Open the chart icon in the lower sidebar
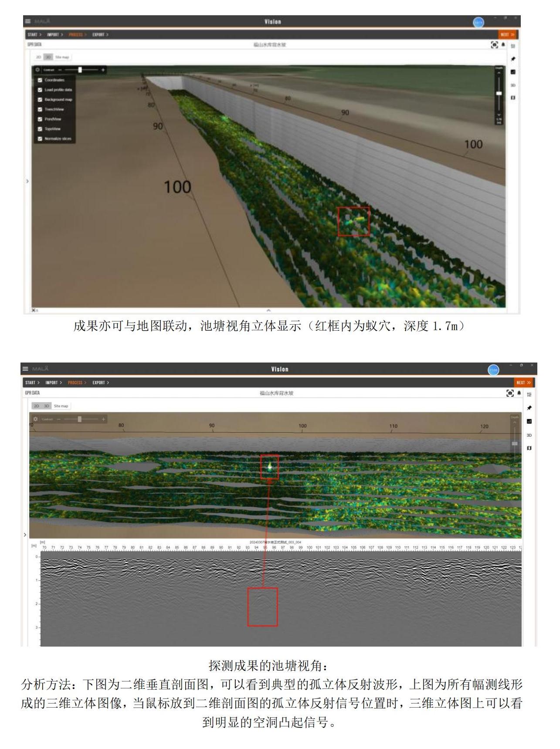Viewport: 560px width, 749px height. coord(529,421)
